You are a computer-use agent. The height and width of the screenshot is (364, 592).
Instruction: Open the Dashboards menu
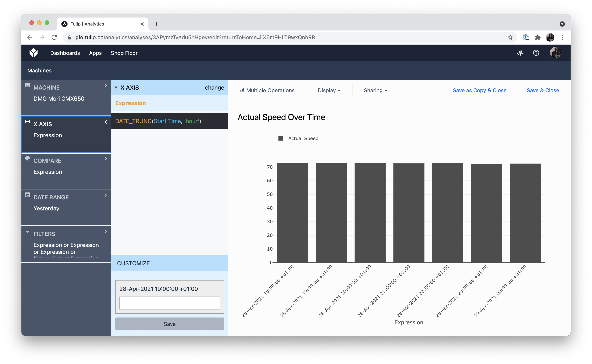[65, 53]
